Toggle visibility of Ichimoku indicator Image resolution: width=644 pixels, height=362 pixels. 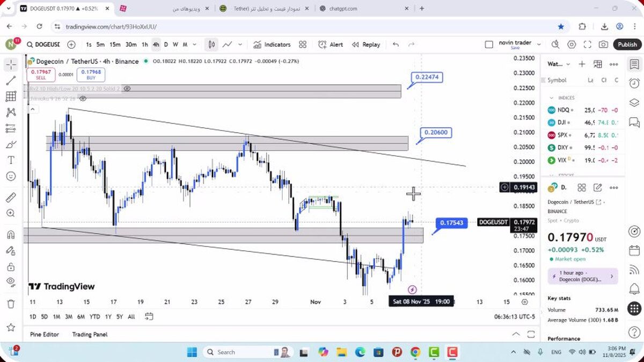tap(83, 99)
